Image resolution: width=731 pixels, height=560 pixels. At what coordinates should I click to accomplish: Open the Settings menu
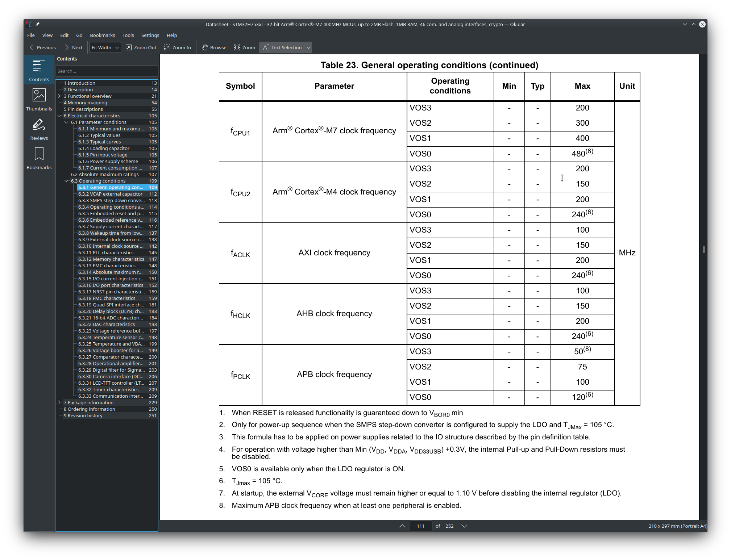click(150, 35)
